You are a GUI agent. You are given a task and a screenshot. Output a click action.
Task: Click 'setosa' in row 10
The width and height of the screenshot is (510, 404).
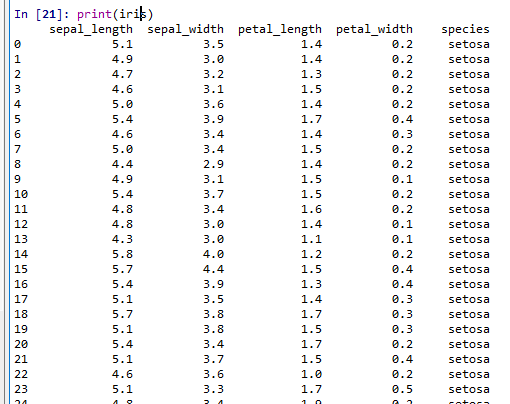click(x=469, y=194)
